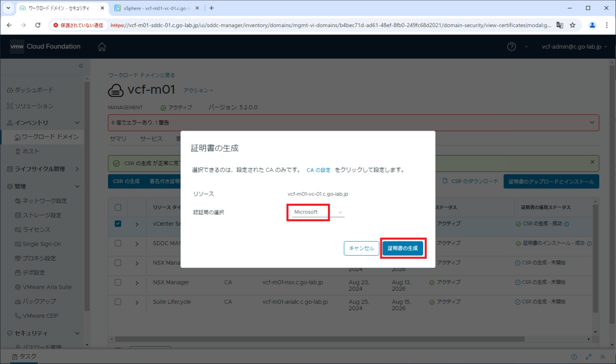The width and height of the screenshot is (616, 364).
Task: Open the help question mark icon
Action: click(x=511, y=47)
